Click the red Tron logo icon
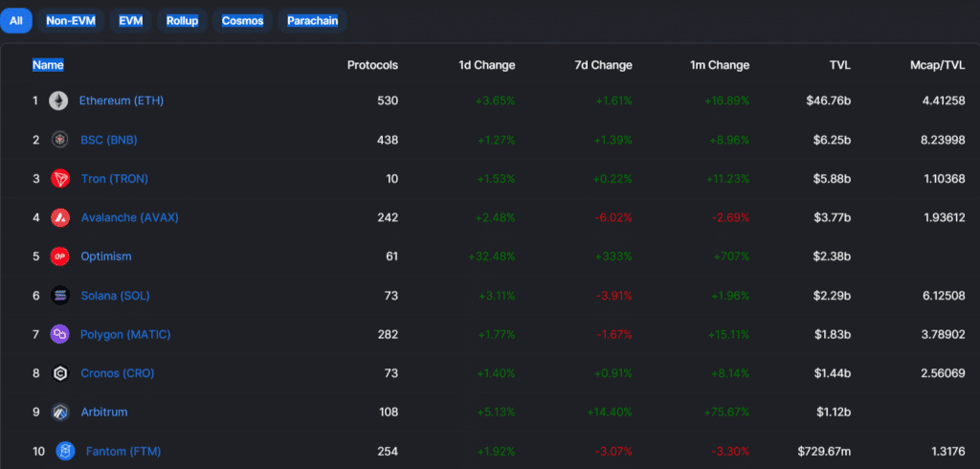 point(60,178)
